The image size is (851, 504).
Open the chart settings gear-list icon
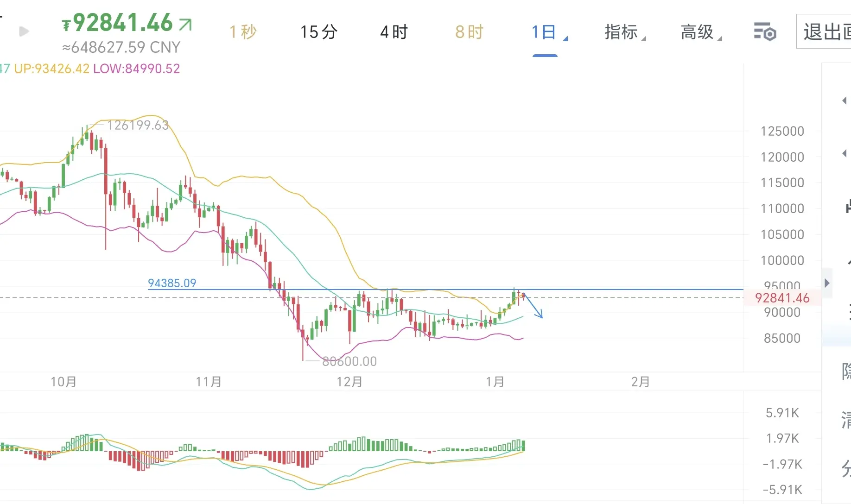coord(765,31)
